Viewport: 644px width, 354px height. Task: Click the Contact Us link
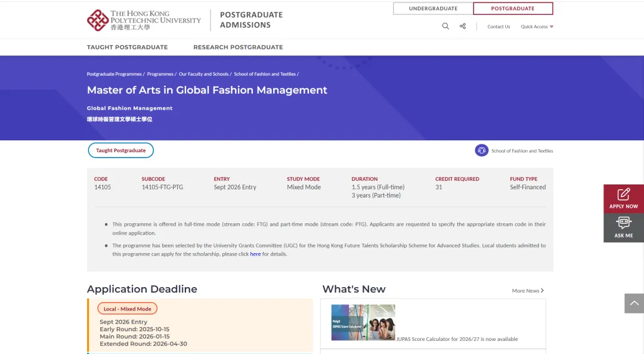tap(499, 27)
